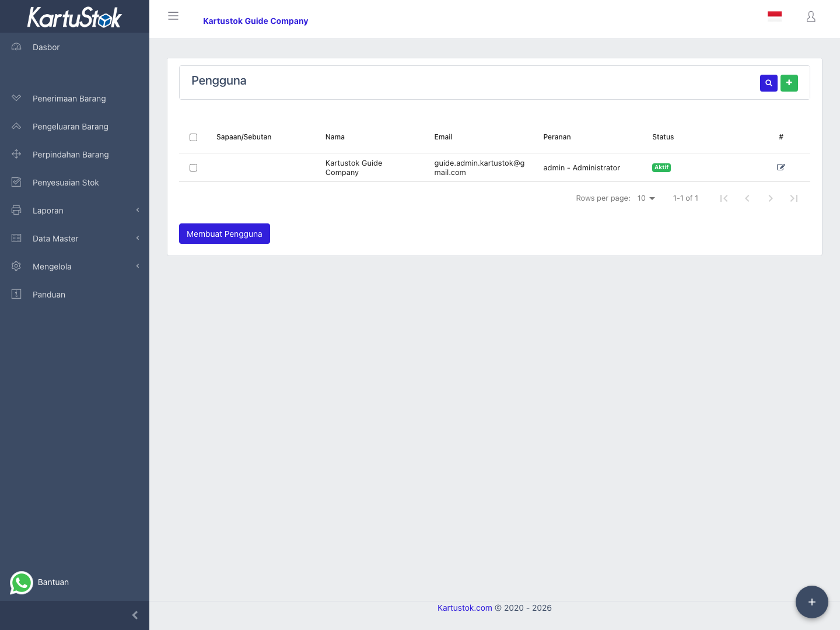The image size is (840, 630).
Task: Click the floating plus action button
Action: (812, 602)
